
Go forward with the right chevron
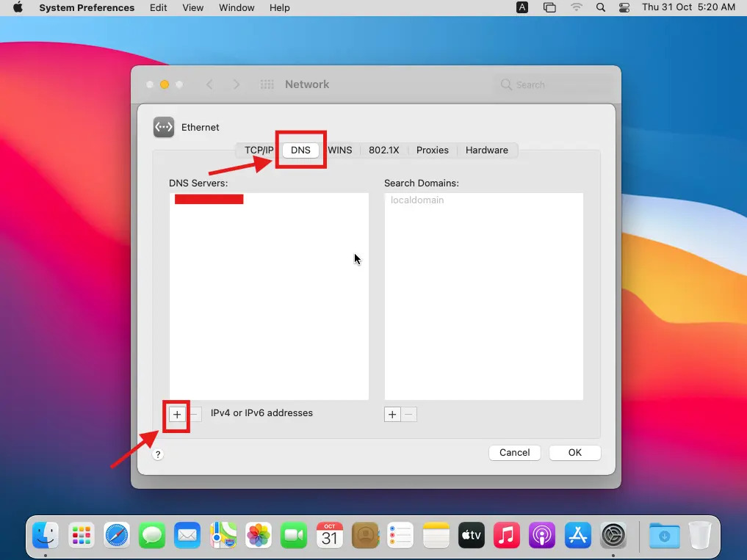(237, 84)
